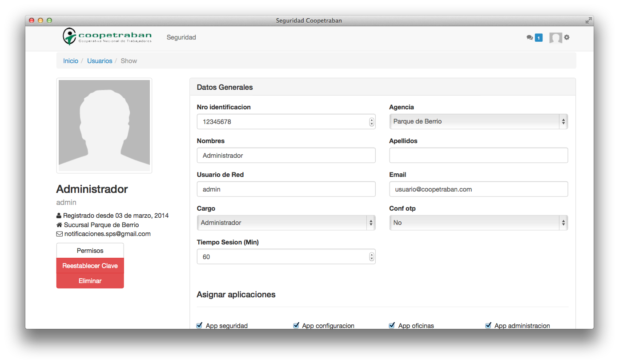
Task: Click the Show breadcrumb text
Action: point(129,61)
